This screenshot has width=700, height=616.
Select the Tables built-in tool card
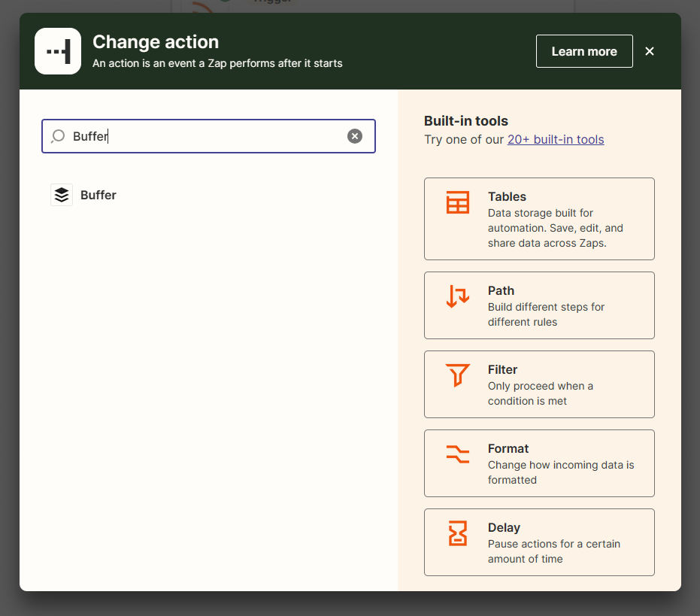[x=539, y=219]
